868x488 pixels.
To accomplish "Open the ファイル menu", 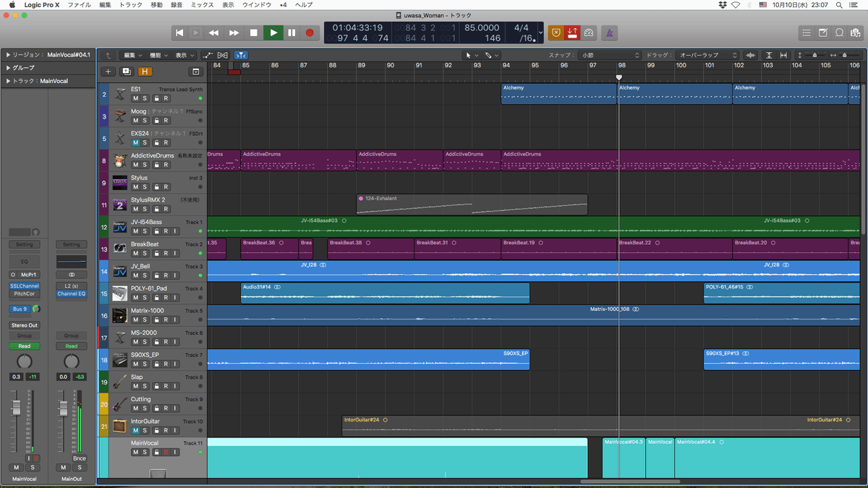I will pyautogui.click(x=79, y=5).
